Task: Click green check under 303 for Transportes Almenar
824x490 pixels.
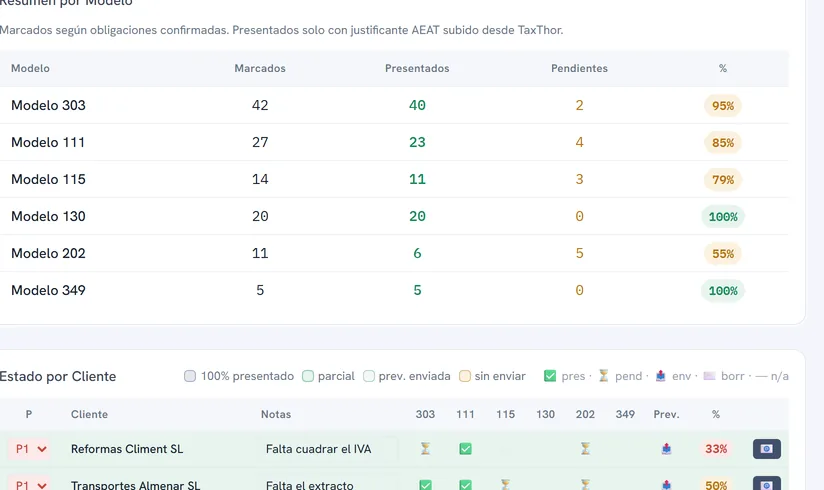Action: pos(425,485)
